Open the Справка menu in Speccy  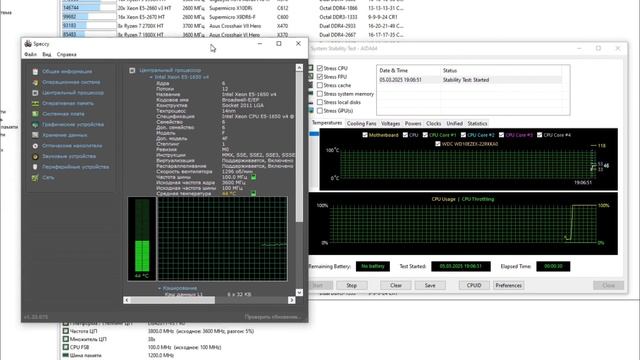(67, 54)
